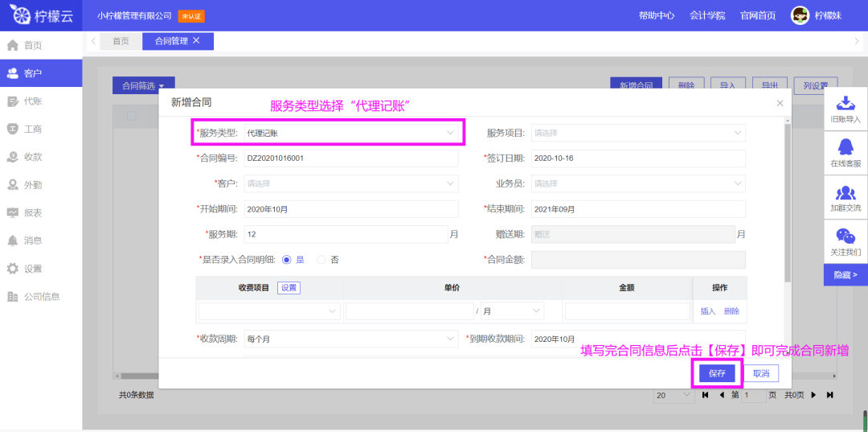Open 在线客服 QQ penguin icon
The width and height of the screenshot is (868, 432).
pyautogui.click(x=845, y=147)
